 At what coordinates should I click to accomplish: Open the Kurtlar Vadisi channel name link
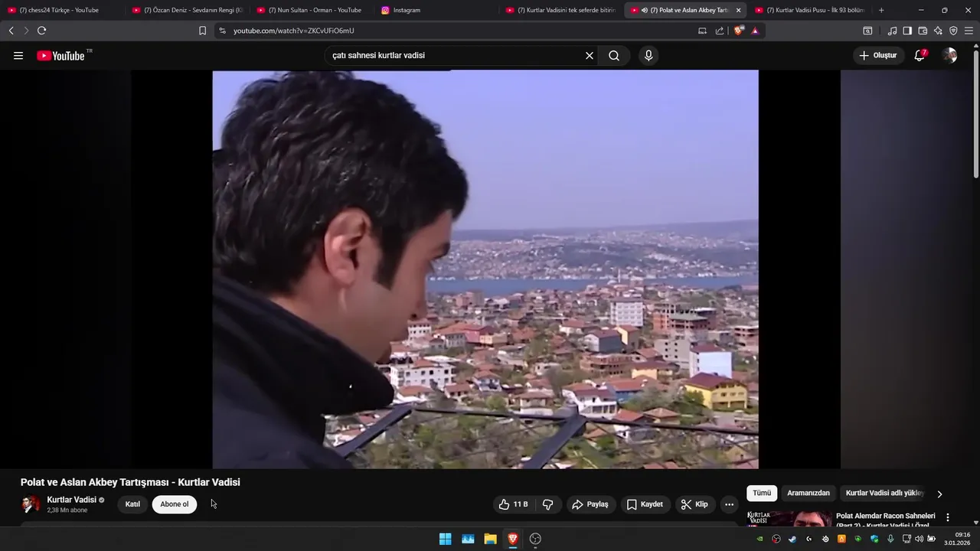coord(72,500)
